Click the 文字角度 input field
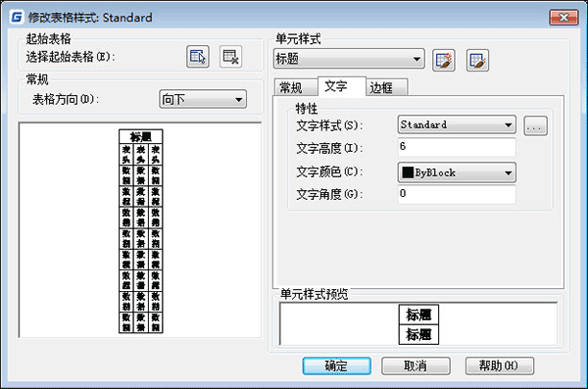Screen dimensions: 588x389 tap(457, 194)
